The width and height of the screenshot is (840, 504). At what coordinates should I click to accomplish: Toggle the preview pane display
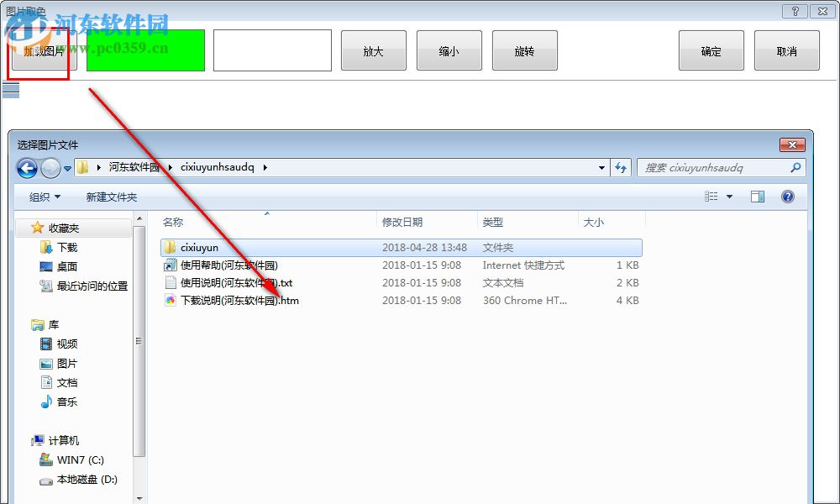coord(758,196)
